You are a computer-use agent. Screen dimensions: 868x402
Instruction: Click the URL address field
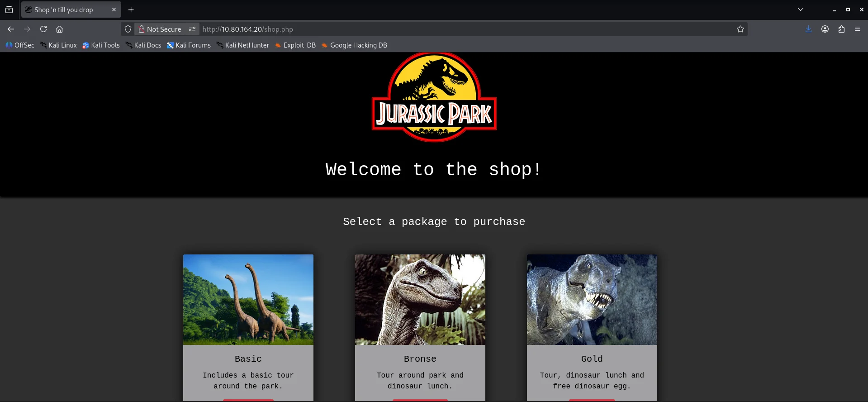pyautogui.click(x=452, y=29)
